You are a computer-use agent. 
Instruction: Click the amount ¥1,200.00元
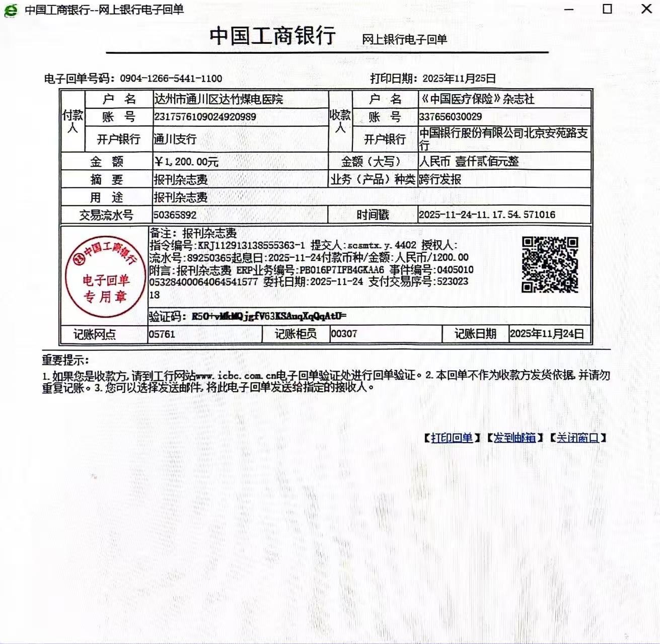tap(186, 162)
